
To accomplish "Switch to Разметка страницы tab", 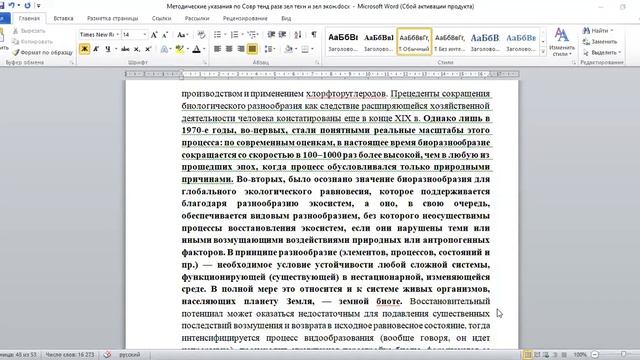I will click(x=112, y=18).
